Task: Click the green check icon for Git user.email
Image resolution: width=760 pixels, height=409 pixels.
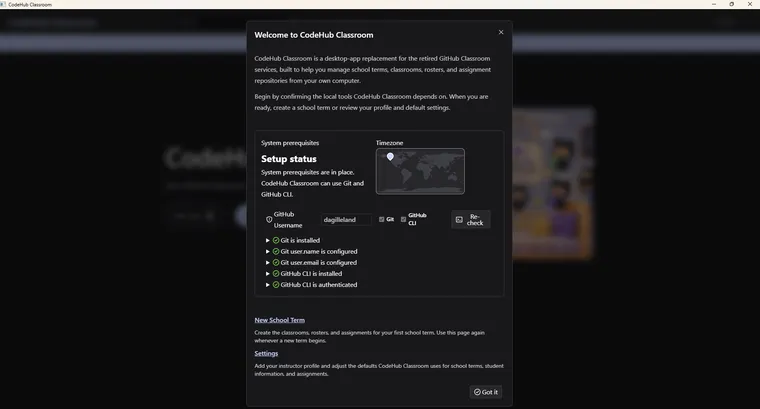Action: [x=276, y=263]
